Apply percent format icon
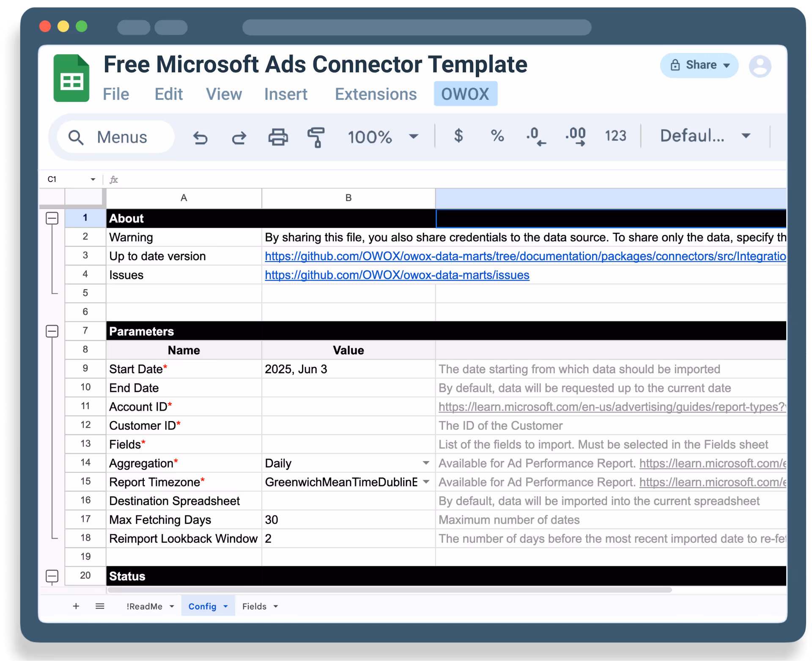This screenshot has width=812, height=661. [497, 136]
